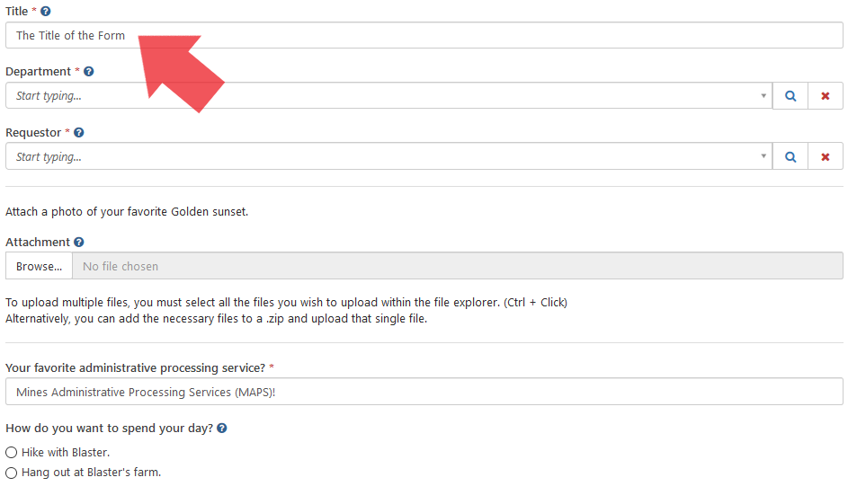Expand the Requestor dropdown arrow

pyautogui.click(x=763, y=156)
